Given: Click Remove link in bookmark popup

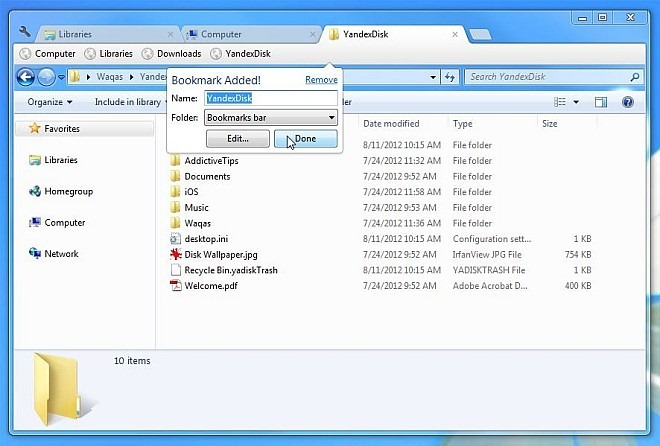Looking at the screenshot, I should 321,80.
